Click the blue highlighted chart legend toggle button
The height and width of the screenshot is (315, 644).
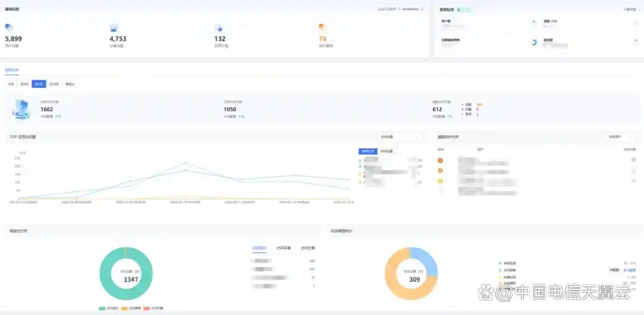(x=368, y=151)
